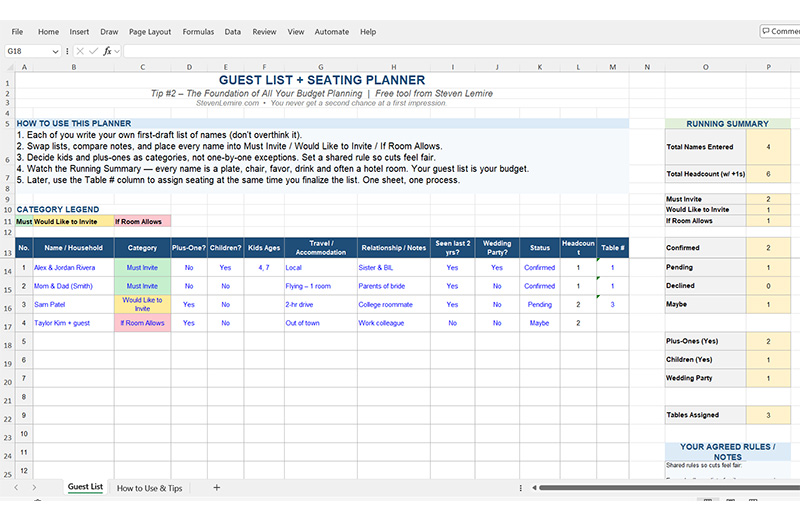Open the Help tab
Viewport: 800px width, 520px height.
(368, 32)
